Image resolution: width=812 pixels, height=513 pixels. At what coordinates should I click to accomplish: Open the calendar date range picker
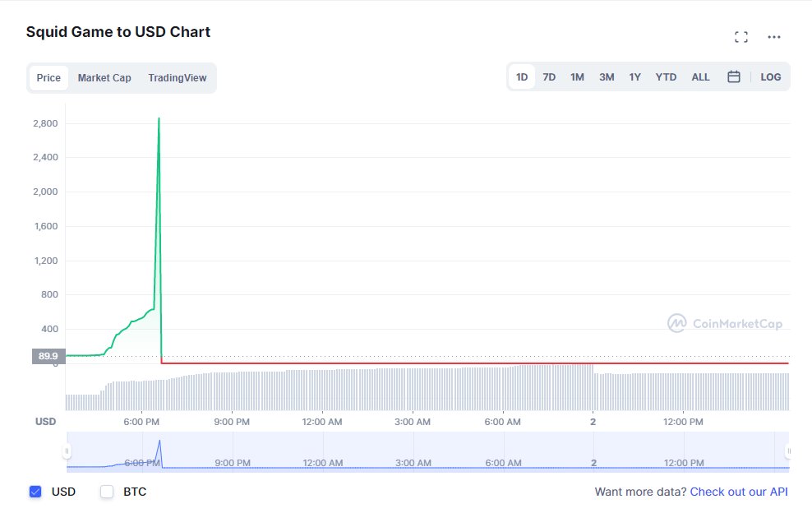734,76
